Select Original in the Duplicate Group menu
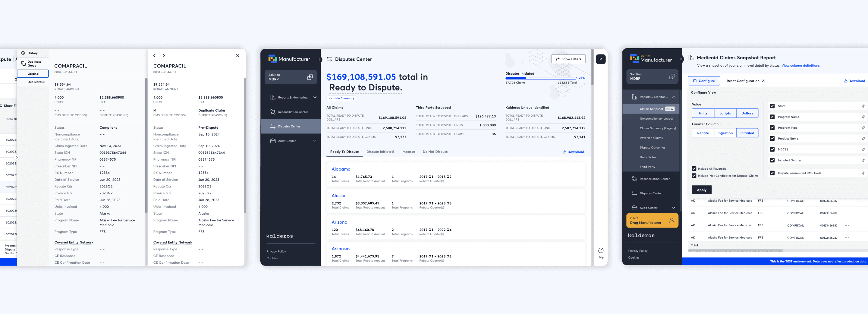The height and width of the screenshot is (314, 868). (x=33, y=74)
